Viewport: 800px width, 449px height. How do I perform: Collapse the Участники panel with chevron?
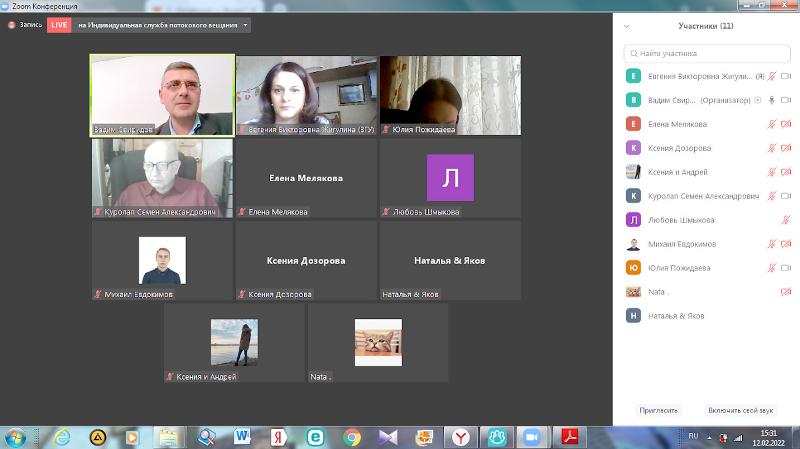click(x=626, y=26)
